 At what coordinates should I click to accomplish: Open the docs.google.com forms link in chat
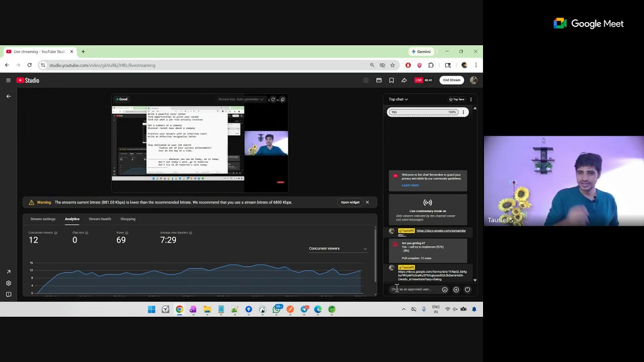pyautogui.click(x=432, y=276)
